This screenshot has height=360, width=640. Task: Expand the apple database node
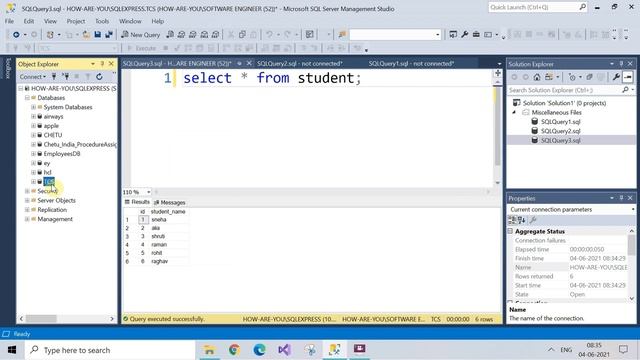point(33,126)
